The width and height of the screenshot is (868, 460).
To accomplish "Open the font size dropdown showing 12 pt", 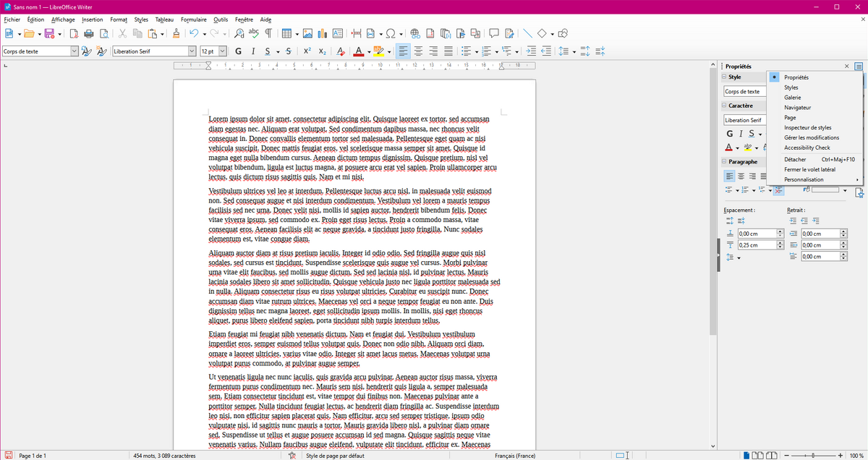I will [222, 51].
